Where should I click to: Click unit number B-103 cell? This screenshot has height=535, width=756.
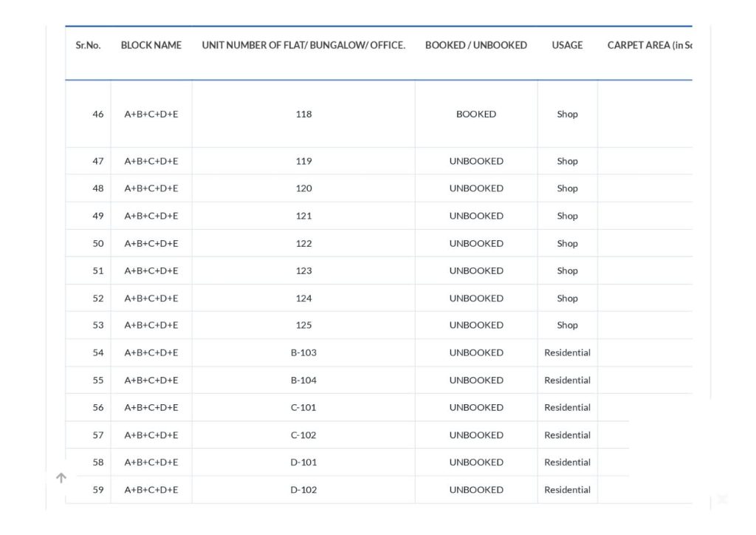303,352
